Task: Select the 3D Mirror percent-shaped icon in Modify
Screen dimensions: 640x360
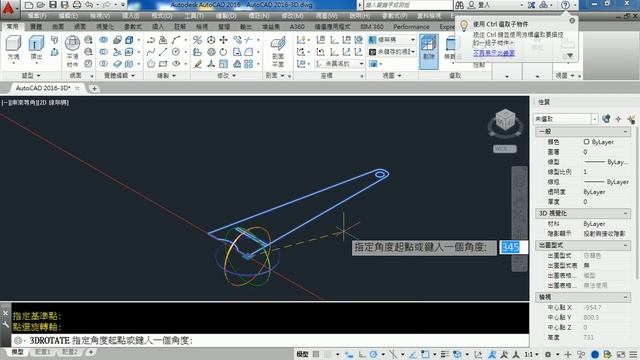Action: click(198, 40)
